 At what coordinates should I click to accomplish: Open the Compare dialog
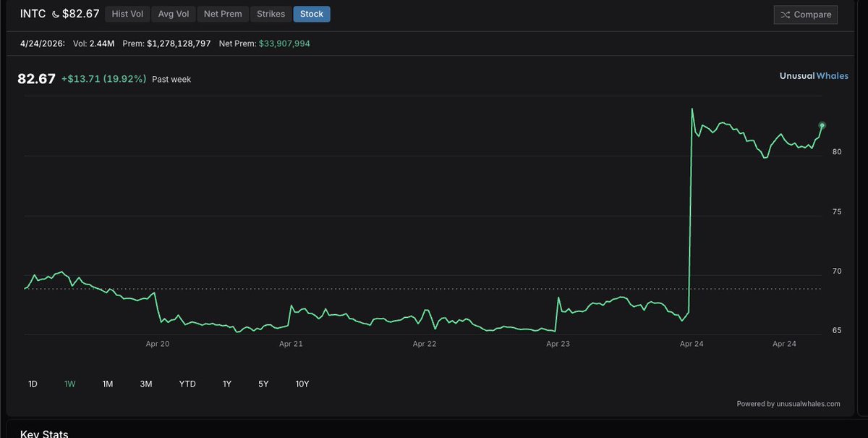[805, 14]
